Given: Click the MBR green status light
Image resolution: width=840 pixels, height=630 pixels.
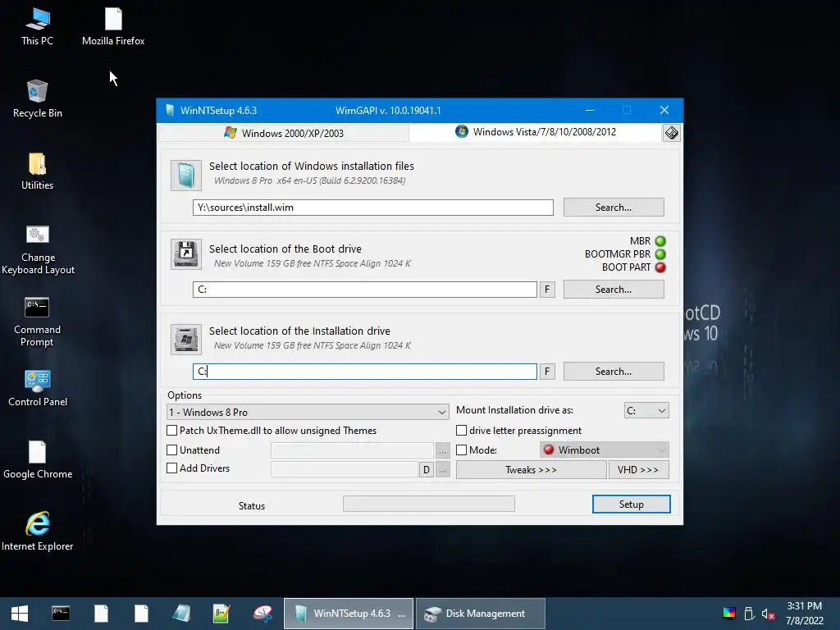Looking at the screenshot, I should click(660, 241).
